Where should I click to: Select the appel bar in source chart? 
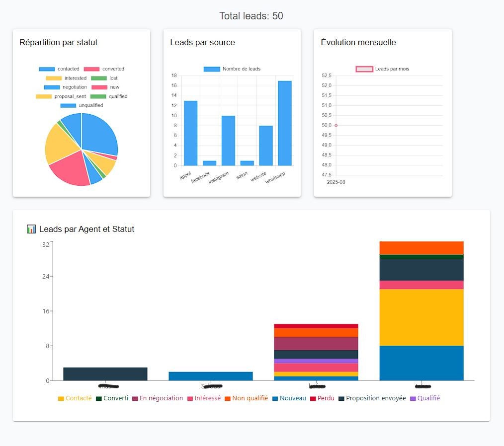click(x=191, y=133)
